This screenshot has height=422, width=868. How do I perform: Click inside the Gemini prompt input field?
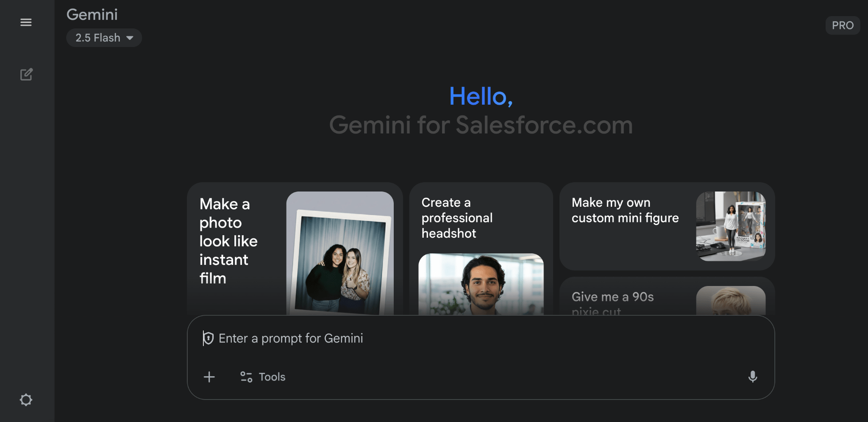coord(424,338)
